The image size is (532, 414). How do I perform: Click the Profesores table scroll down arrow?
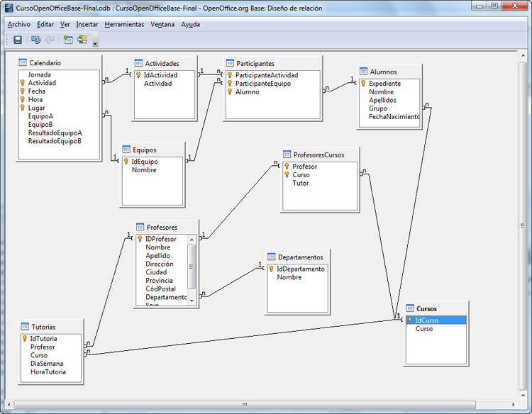192,300
